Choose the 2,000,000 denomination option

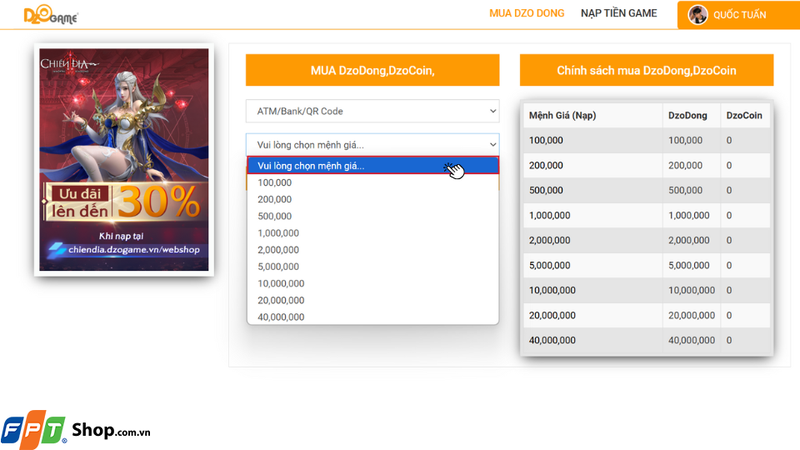tap(372, 250)
